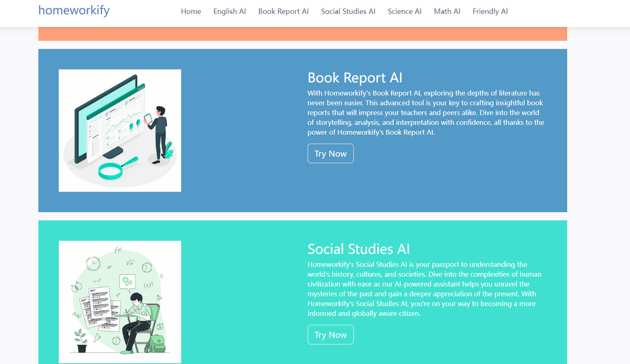Open the Math AI nav link
The image size is (630, 364).
447,11
